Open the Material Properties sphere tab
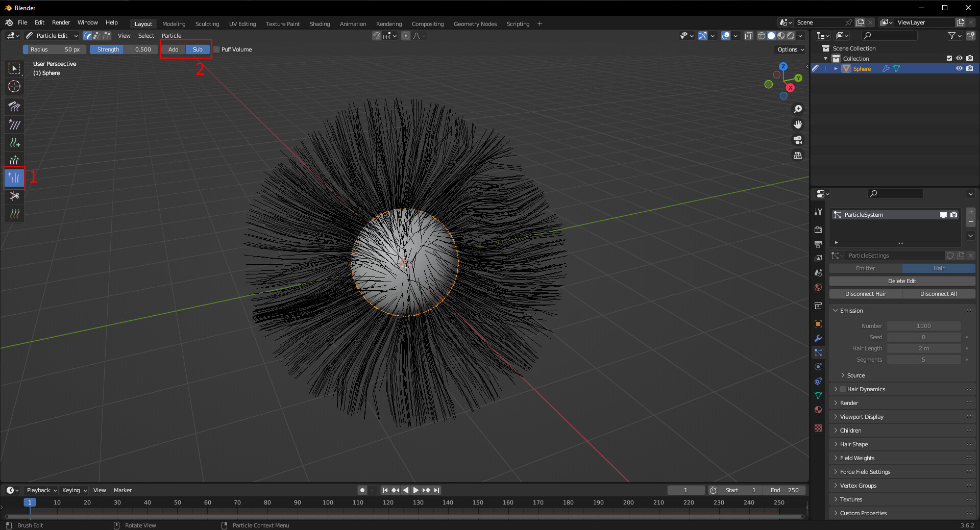The width and height of the screenshot is (980, 530). coord(818,409)
